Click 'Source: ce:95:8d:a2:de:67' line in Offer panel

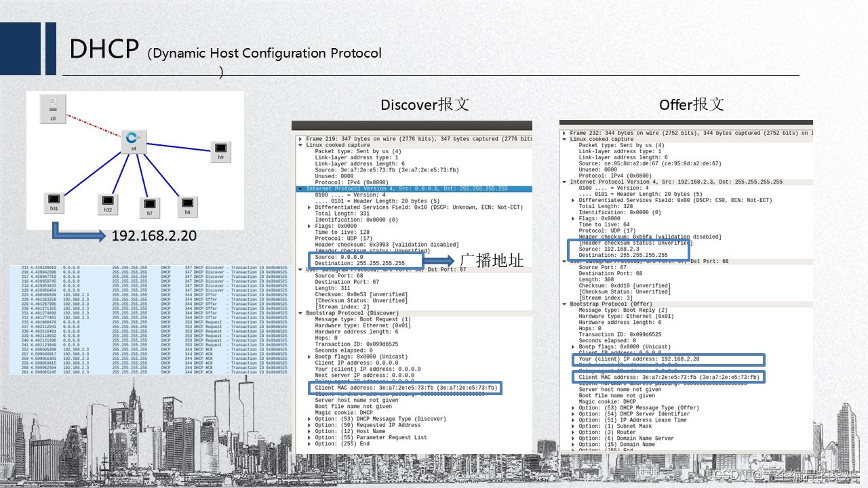[650, 163]
